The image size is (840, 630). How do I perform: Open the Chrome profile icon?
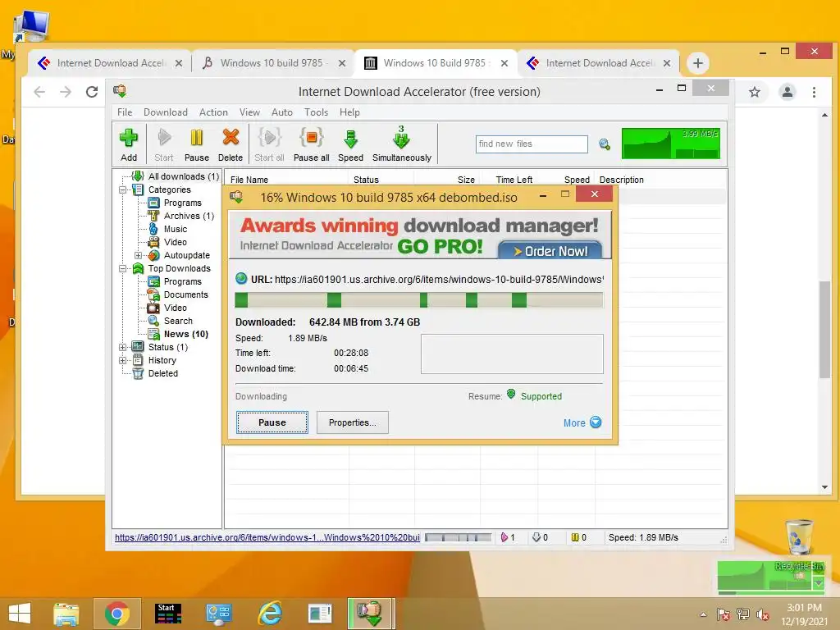click(787, 92)
